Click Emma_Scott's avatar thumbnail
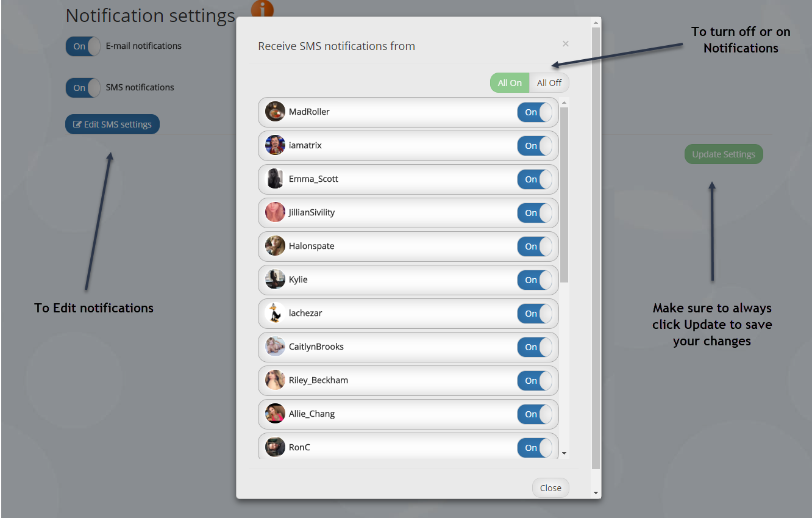 click(x=276, y=179)
